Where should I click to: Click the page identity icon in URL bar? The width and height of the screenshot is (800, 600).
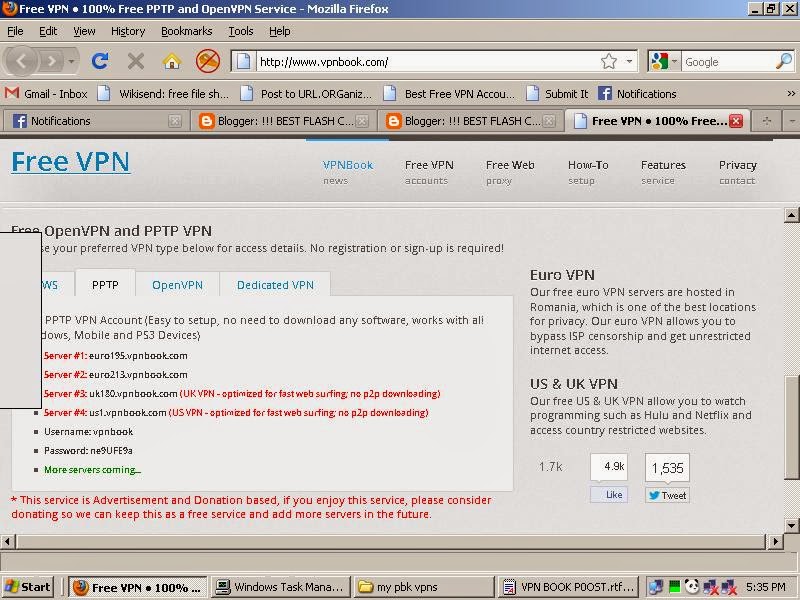243,62
